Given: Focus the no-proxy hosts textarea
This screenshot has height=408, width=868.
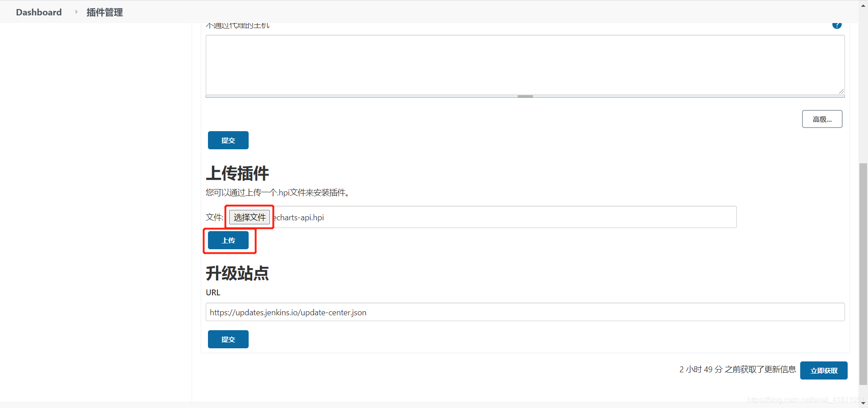Looking at the screenshot, I should (x=525, y=65).
